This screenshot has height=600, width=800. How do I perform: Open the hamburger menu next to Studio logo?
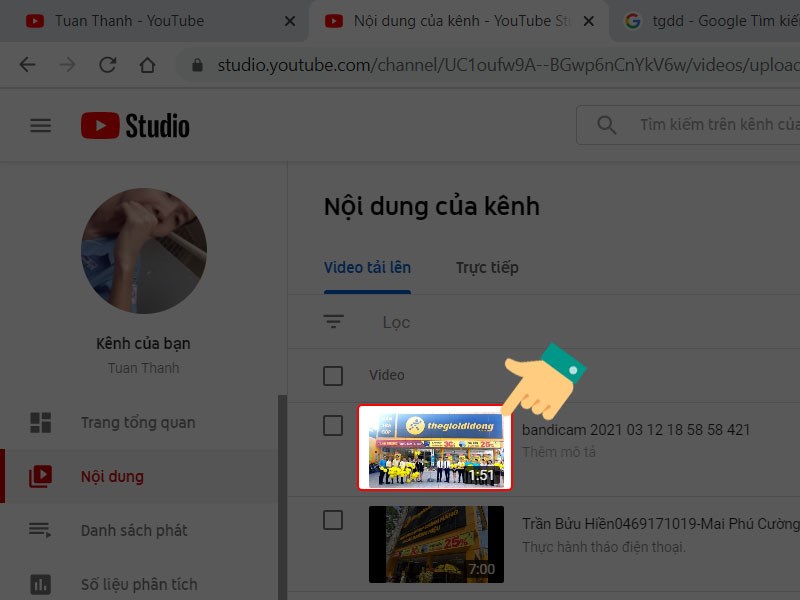[40, 126]
